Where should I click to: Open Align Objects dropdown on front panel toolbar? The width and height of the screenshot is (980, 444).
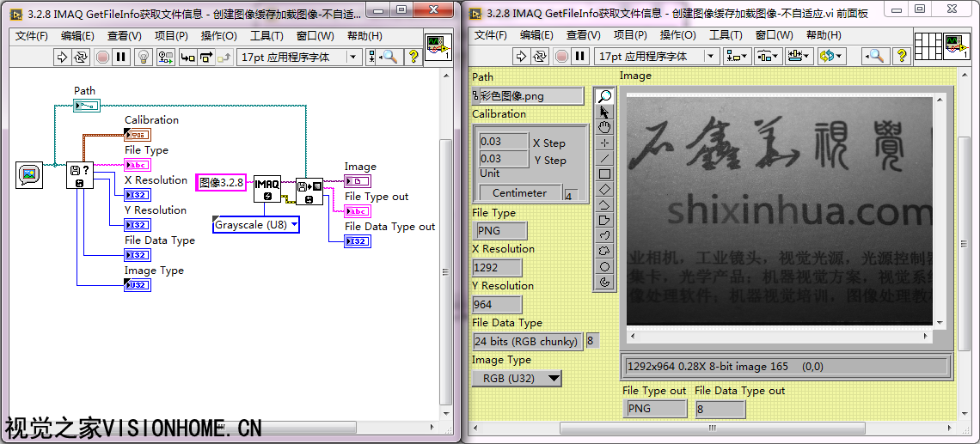[737, 57]
